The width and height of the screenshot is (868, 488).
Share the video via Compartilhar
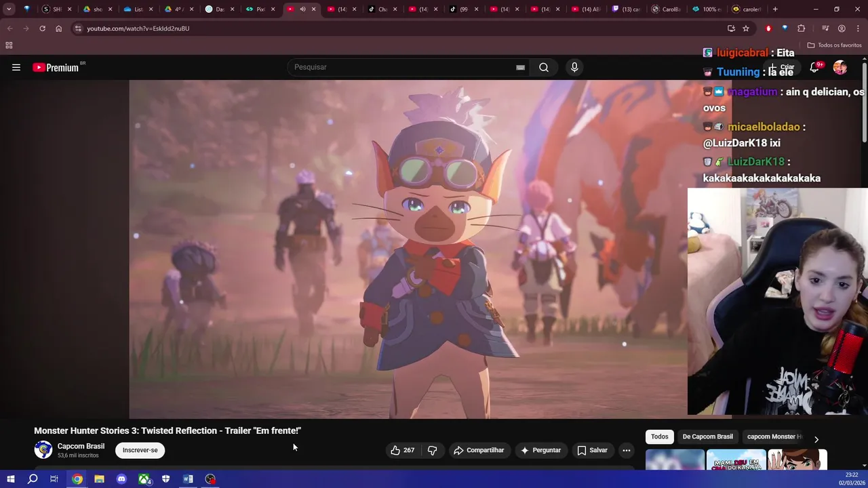tap(479, 450)
